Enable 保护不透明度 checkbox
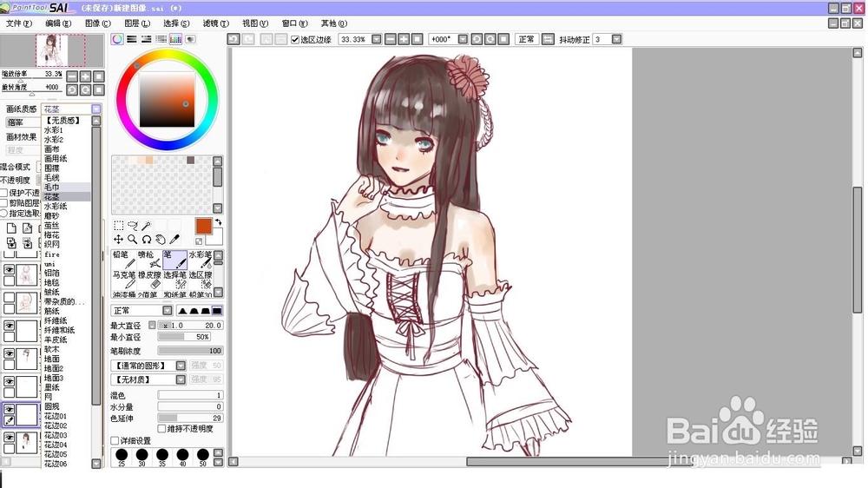Image resolution: width=868 pixels, height=488 pixels. click(x=3, y=193)
